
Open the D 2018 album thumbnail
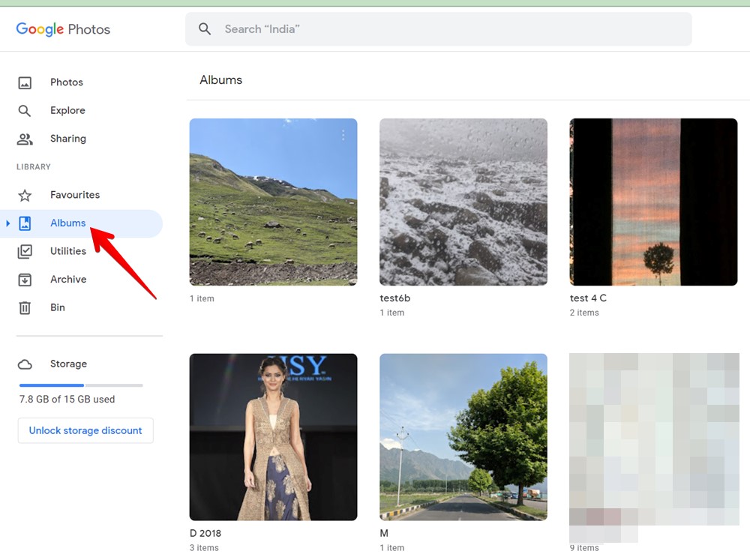click(273, 436)
